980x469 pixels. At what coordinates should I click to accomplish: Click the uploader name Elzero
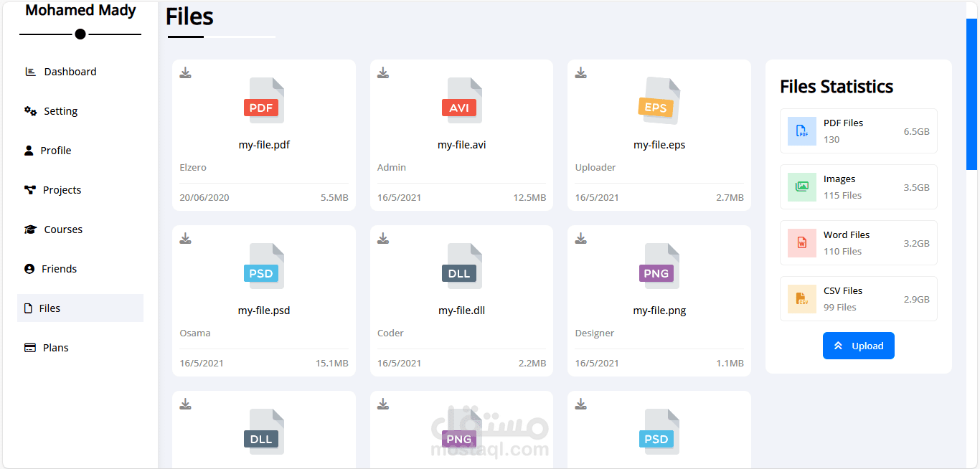(193, 167)
